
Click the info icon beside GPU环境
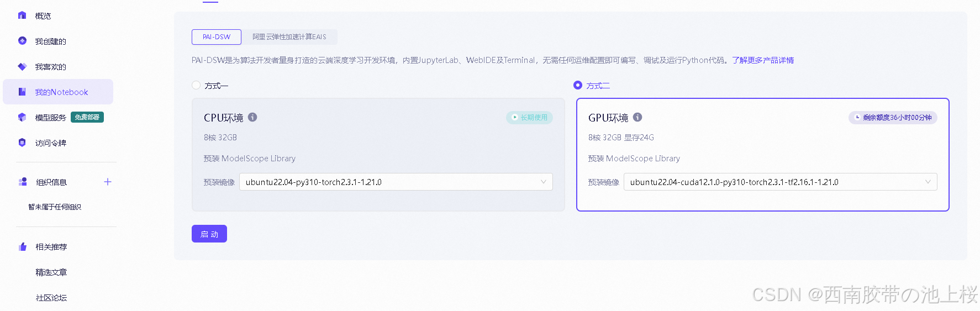point(637,117)
